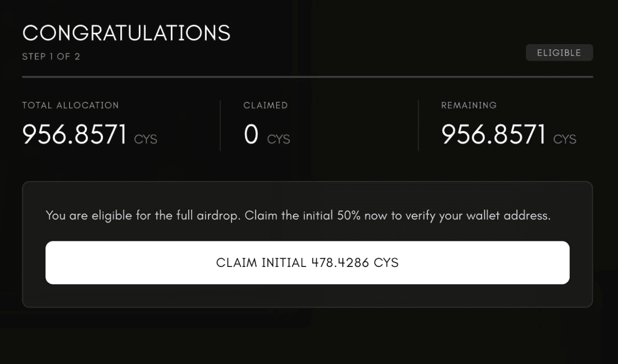The height and width of the screenshot is (364, 618).
Task: Select the total allocation value 956.8571
Action: coord(75,135)
